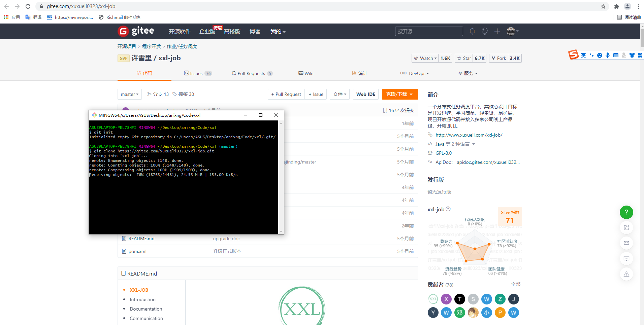Open the Watch dropdown
Viewport: 644px width, 325px height.
point(425,58)
